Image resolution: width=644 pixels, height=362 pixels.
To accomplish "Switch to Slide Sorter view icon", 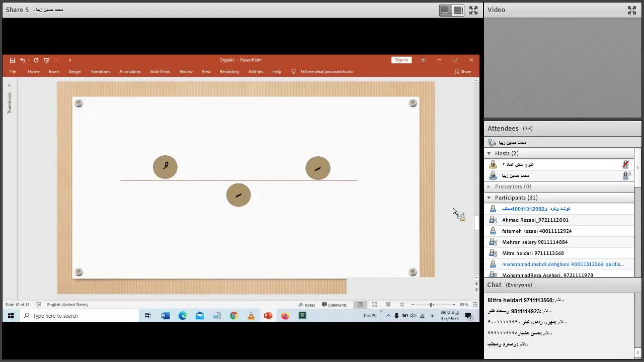I will (x=374, y=305).
